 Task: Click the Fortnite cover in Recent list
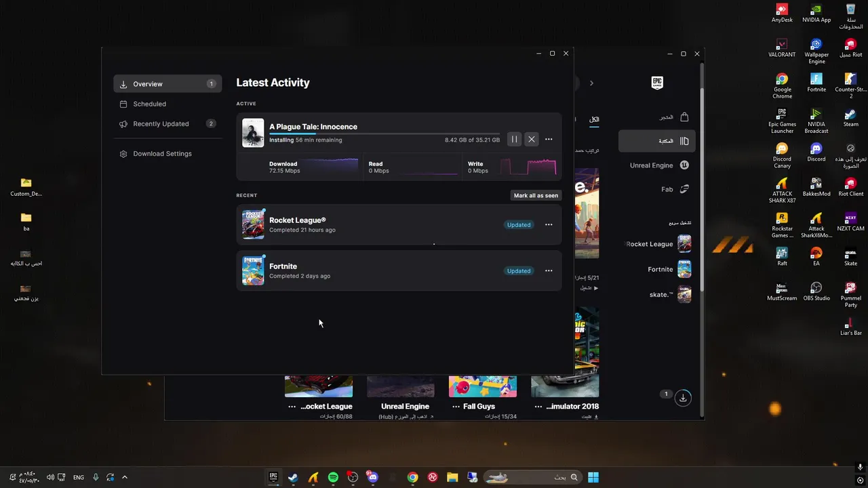[253, 270]
